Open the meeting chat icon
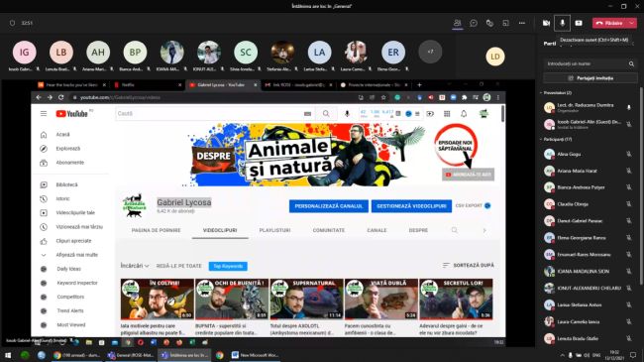Screen dimensions: 644x362 coord(474,23)
